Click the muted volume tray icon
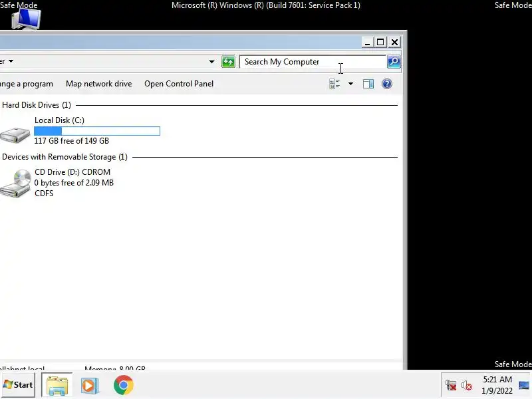Image resolution: width=532 pixels, height=399 pixels. (x=467, y=386)
